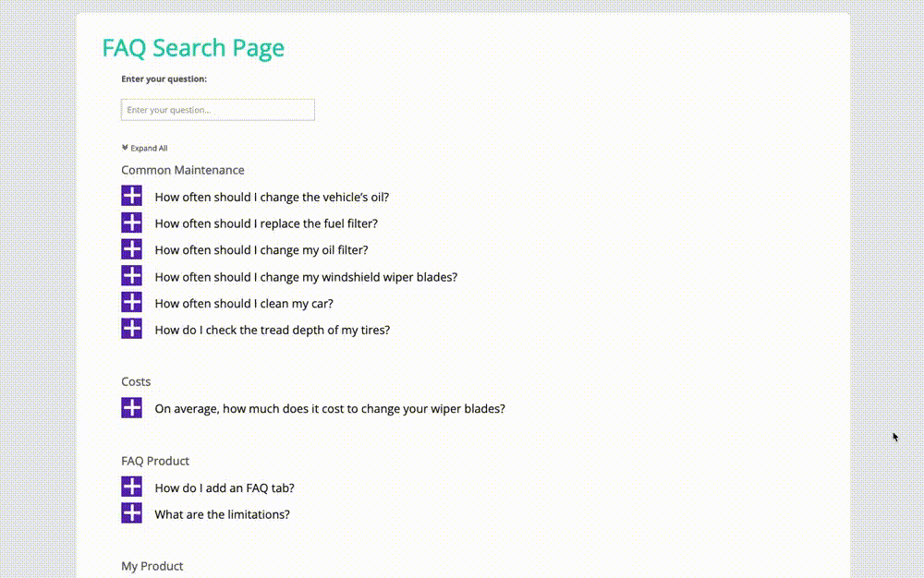Click the 'Enter your question:' label
Image resolution: width=924 pixels, height=578 pixels.
coord(164,78)
